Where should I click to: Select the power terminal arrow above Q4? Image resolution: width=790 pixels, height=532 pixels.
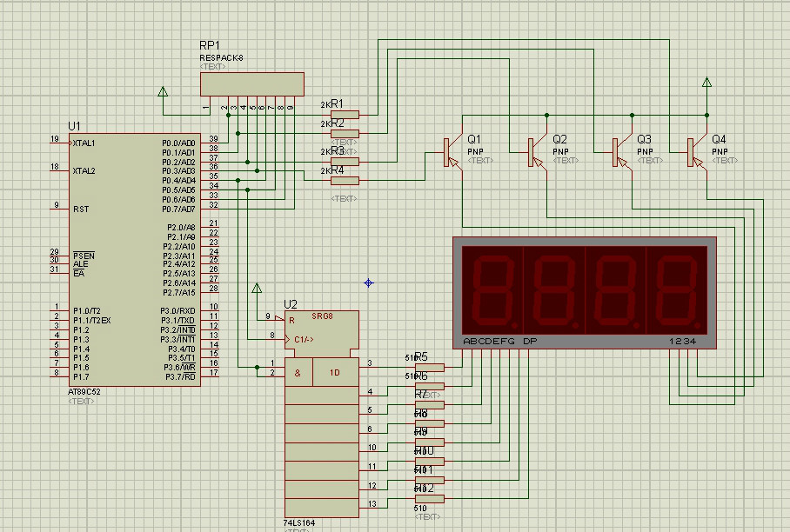706,83
